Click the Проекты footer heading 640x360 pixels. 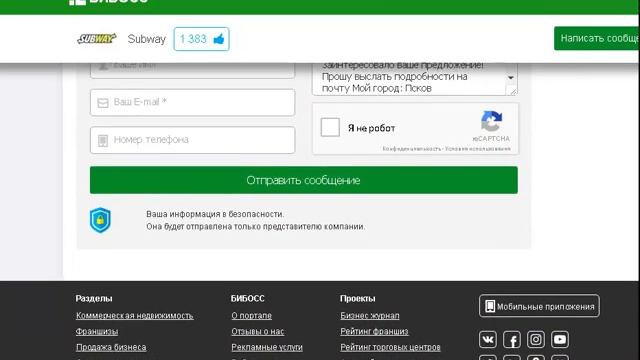click(x=358, y=299)
